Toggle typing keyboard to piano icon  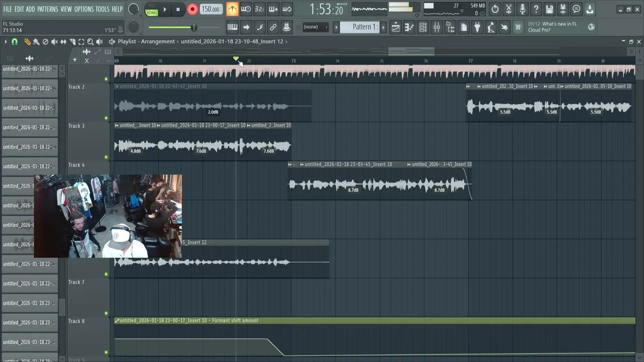232,27
